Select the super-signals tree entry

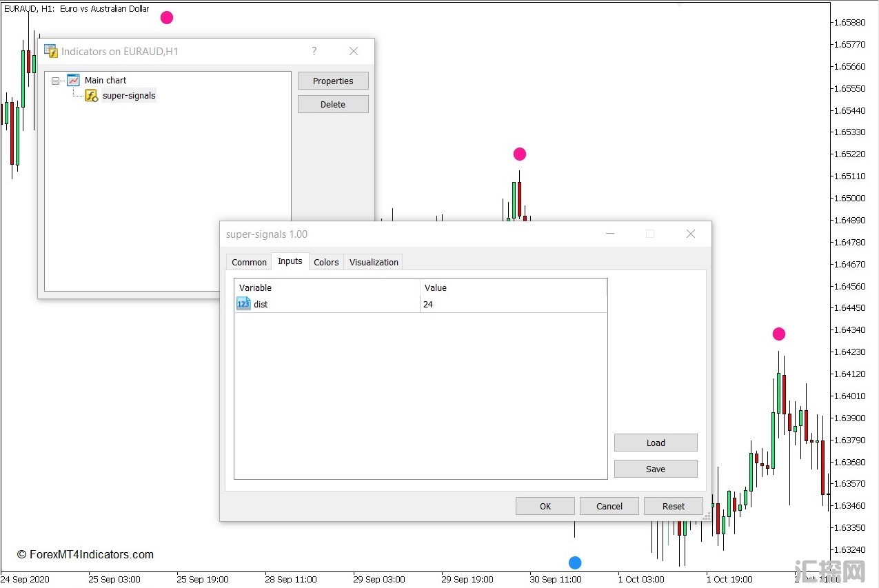(129, 96)
